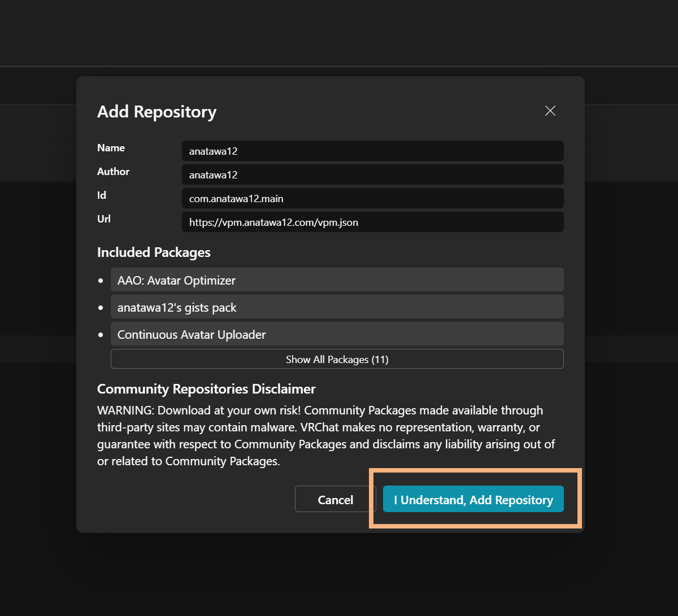678x616 pixels.
Task: Click the Url field with vpm.json
Action: 373,222
